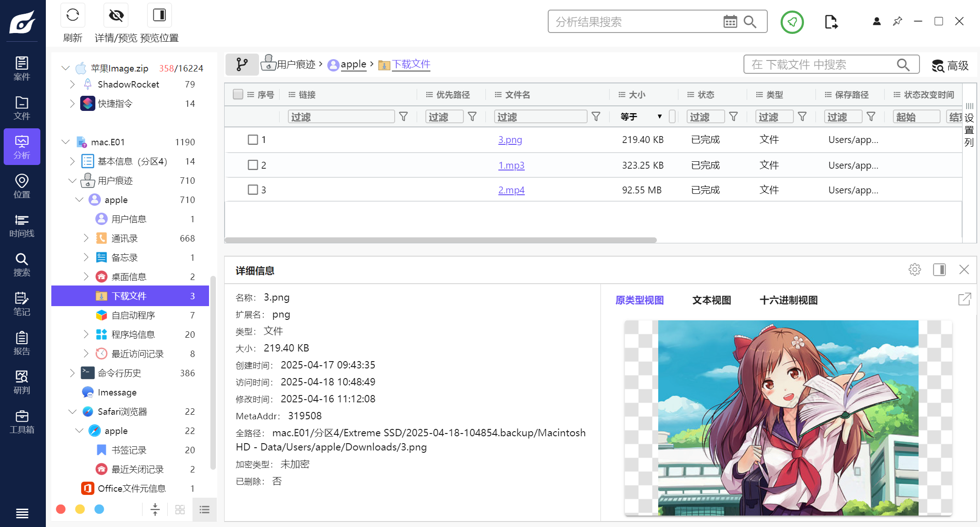Click the pin window icon
Image resolution: width=980 pixels, height=527 pixels.
pyautogui.click(x=897, y=21)
